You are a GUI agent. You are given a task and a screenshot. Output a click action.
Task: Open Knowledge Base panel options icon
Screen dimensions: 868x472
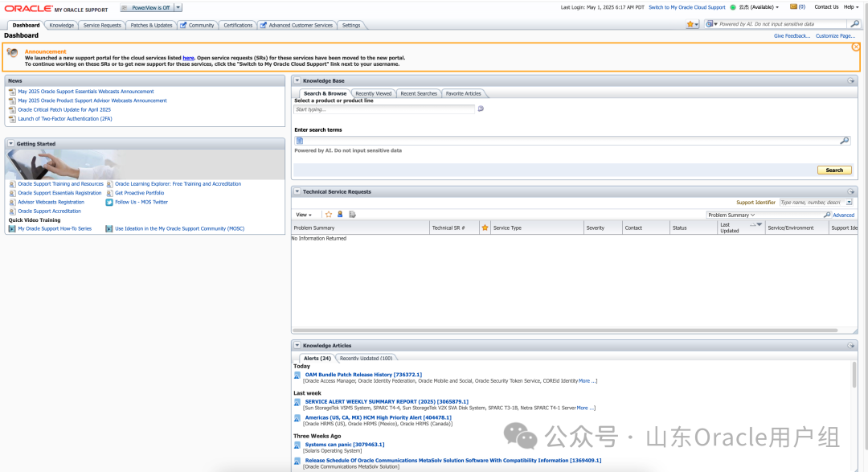pyautogui.click(x=851, y=81)
